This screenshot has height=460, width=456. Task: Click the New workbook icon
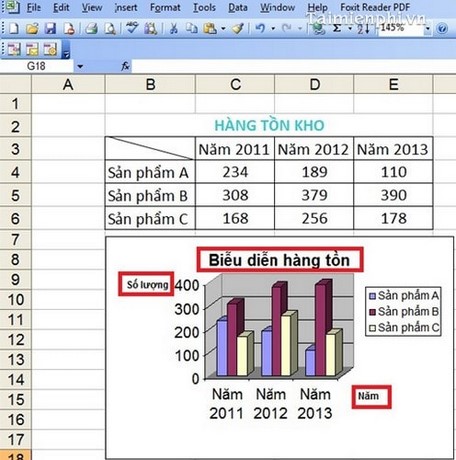(14, 28)
